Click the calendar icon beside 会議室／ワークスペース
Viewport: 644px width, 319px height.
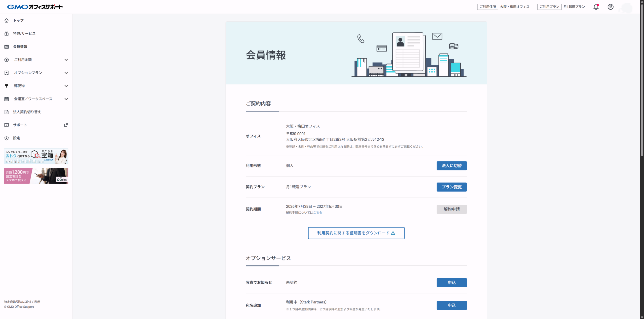click(7, 99)
